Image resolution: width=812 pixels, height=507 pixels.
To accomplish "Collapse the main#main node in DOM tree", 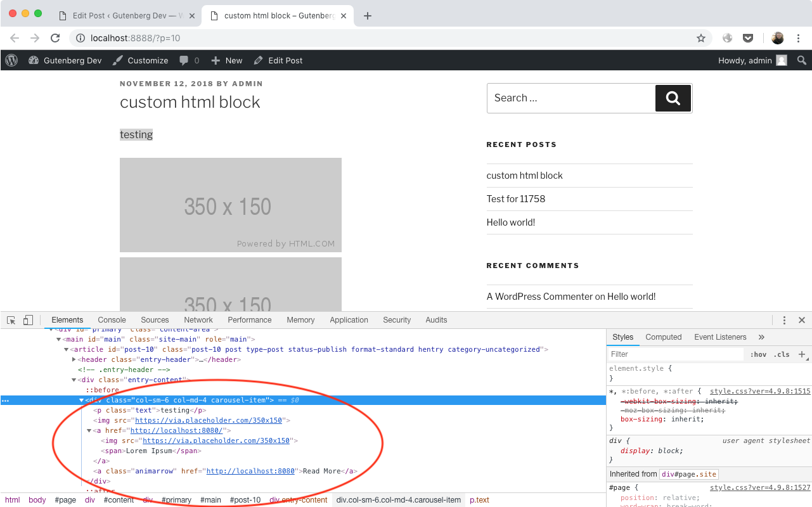I will click(59, 340).
